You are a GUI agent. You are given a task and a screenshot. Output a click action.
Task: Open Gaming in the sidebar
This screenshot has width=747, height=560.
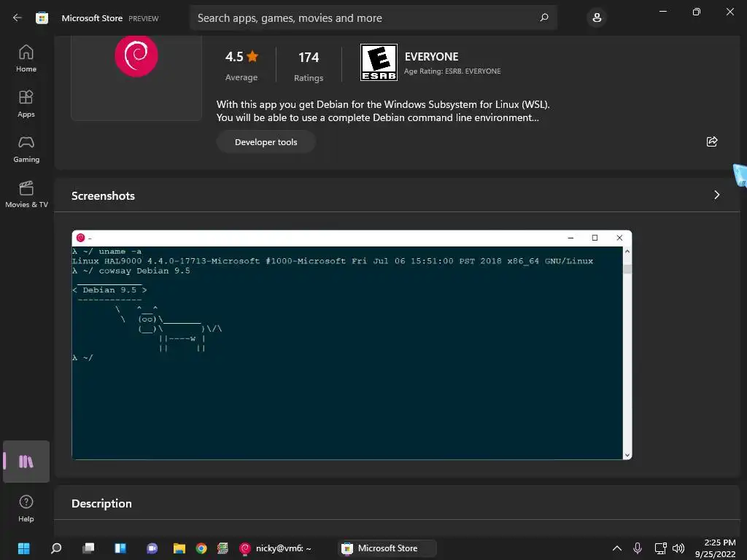[26, 149]
